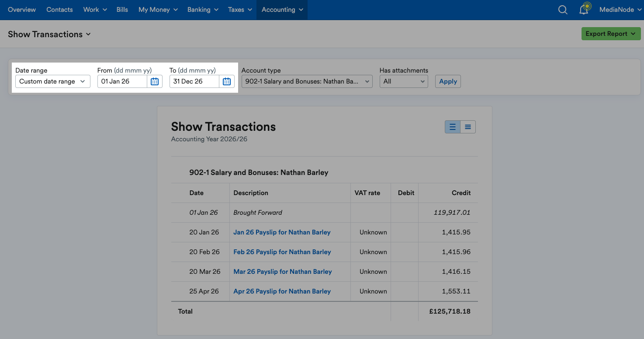The image size is (644, 339).
Task: Go to Bills
Action: click(122, 10)
